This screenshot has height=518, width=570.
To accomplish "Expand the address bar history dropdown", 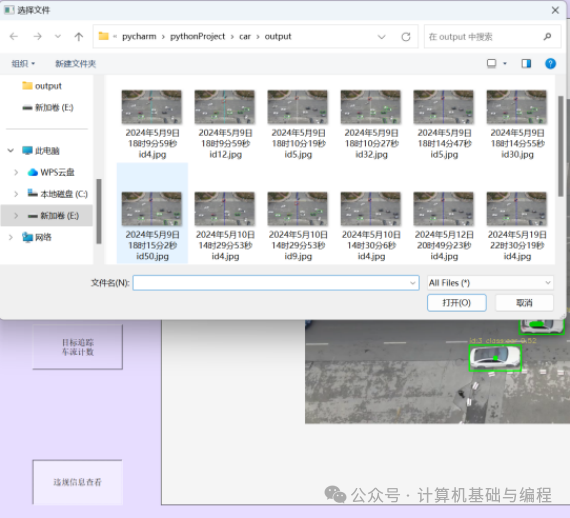I will [x=381, y=37].
